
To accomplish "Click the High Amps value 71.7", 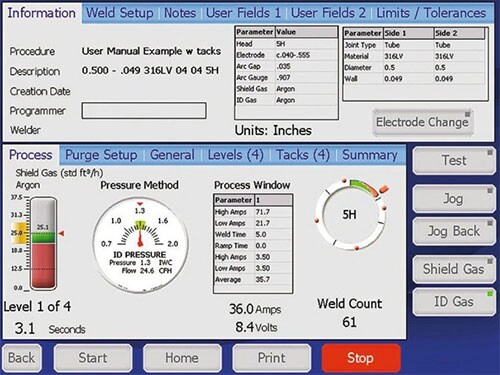I will click(x=273, y=212).
